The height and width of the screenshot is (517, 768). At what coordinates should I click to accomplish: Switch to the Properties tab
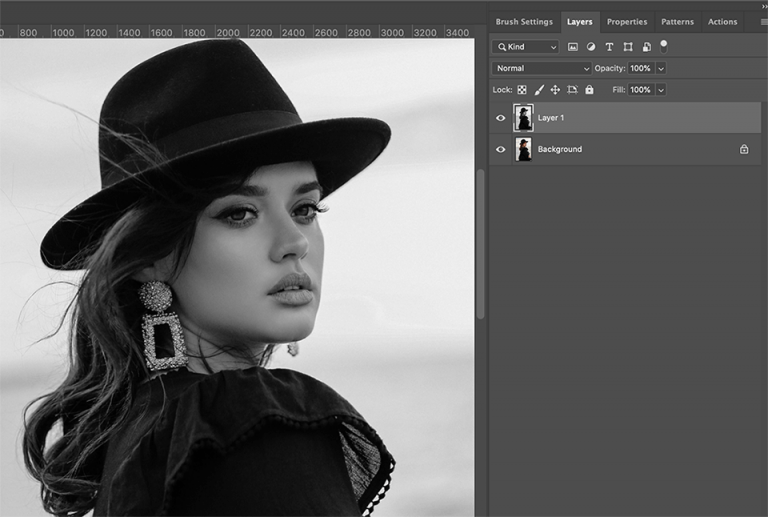[627, 22]
